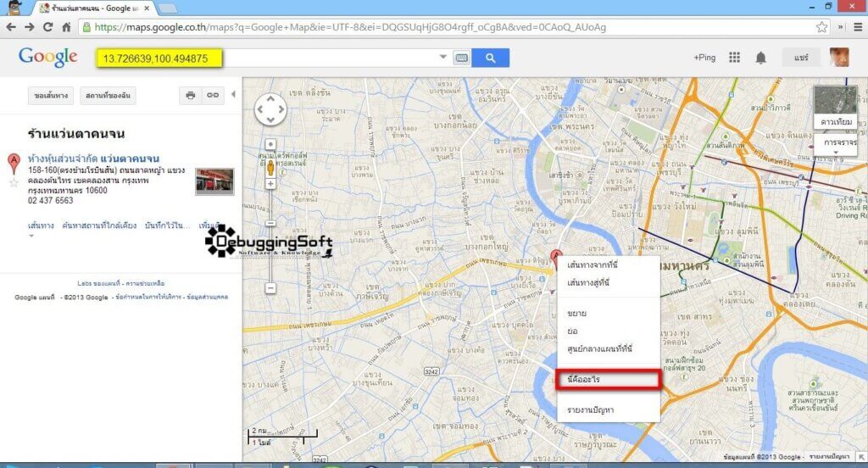Expand the arrow below เส้นทาง link
868x468 pixels.
coord(31,236)
